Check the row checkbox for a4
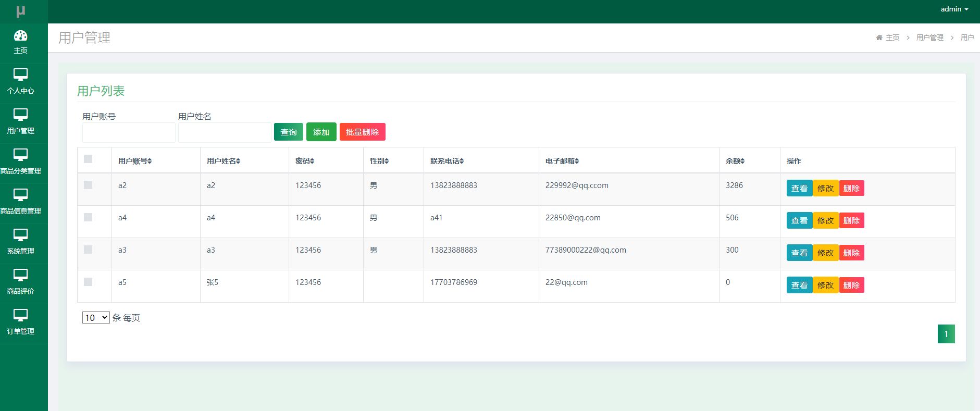 point(88,217)
